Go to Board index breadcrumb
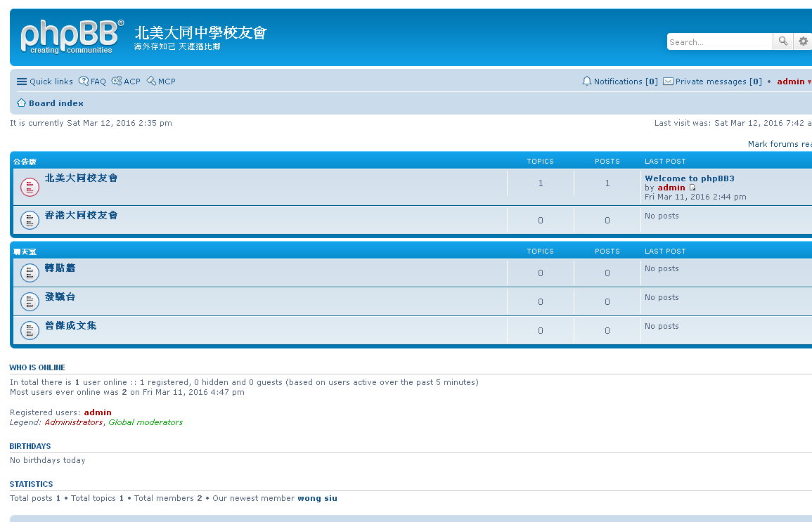This screenshot has width=812, height=522. tap(56, 103)
